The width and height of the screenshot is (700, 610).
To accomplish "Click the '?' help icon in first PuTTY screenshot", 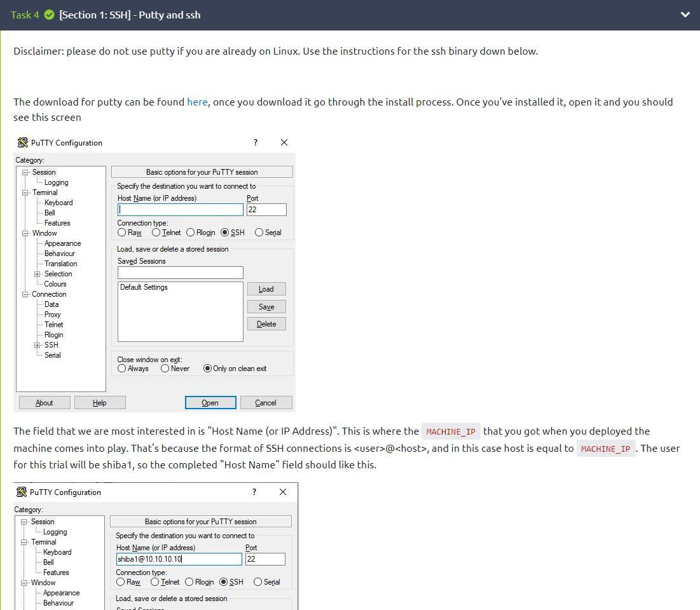I will pos(256,142).
